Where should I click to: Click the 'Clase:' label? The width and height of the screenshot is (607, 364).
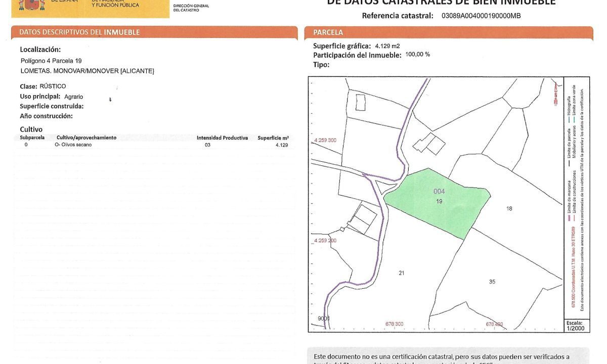click(28, 86)
